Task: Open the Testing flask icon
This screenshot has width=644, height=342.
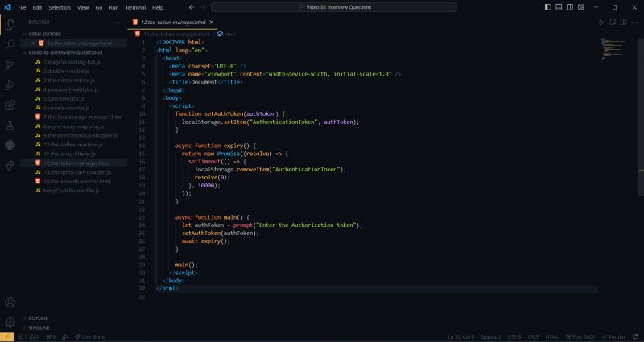Action: 10,126
